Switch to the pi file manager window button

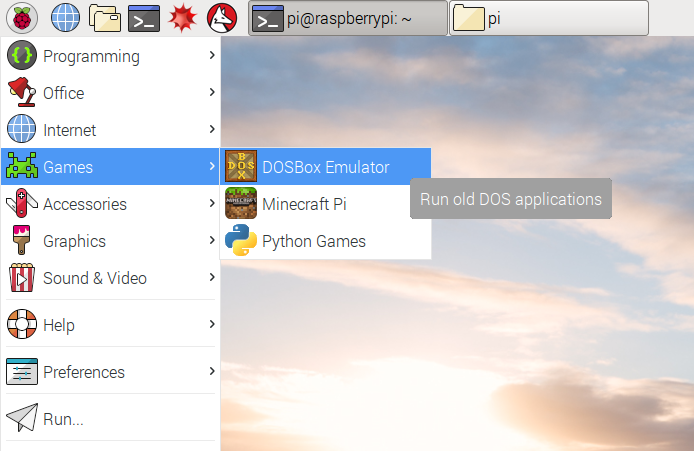coord(549,18)
